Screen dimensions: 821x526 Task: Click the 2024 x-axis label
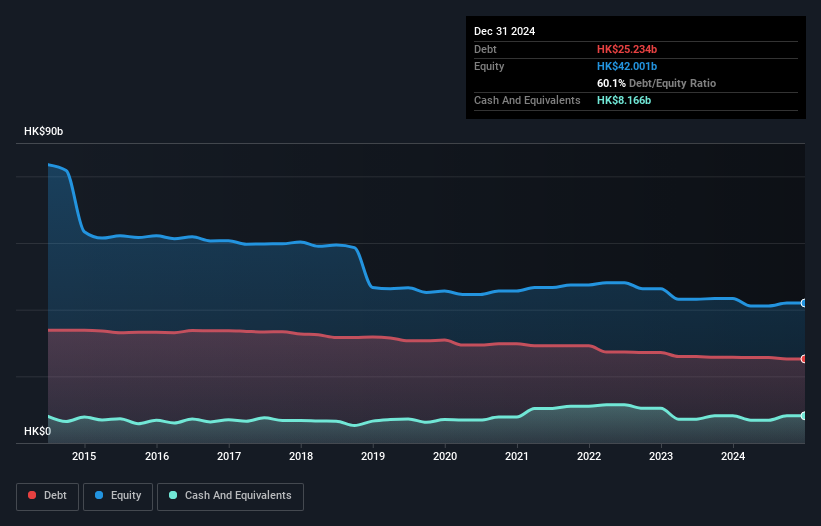tap(733, 456)
